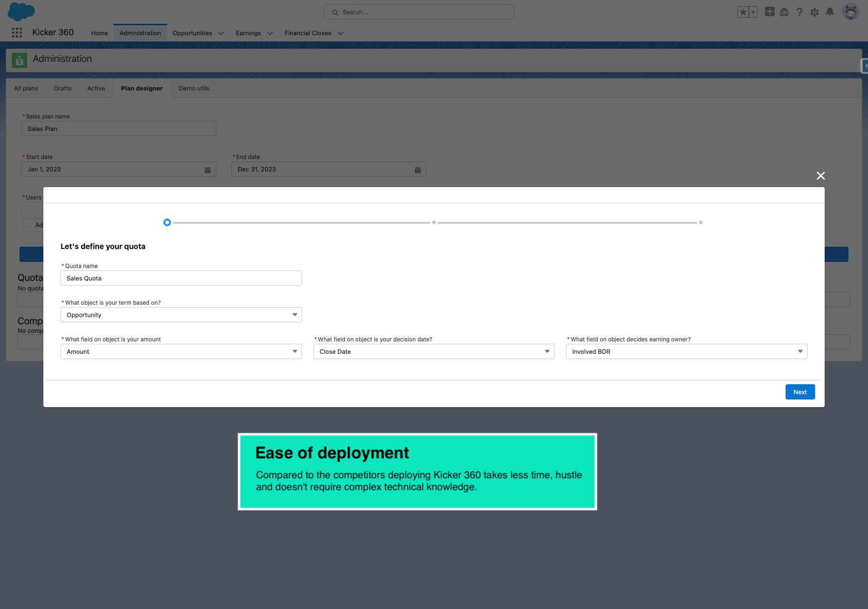Expand the Financial Closes tab chevron
The width and height of the screenshot is (868, 609).
pos(341,33)
